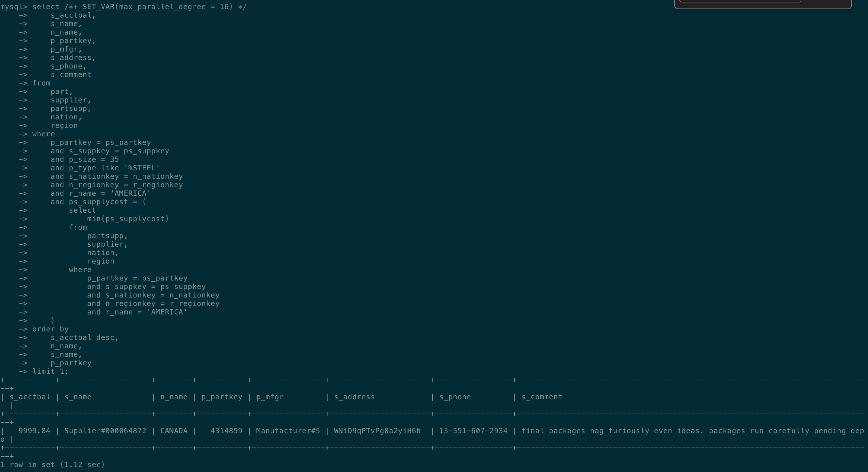
Task: Click the dark overlay panel at top right
Action: pyautogui.click(x=763, y=5)
